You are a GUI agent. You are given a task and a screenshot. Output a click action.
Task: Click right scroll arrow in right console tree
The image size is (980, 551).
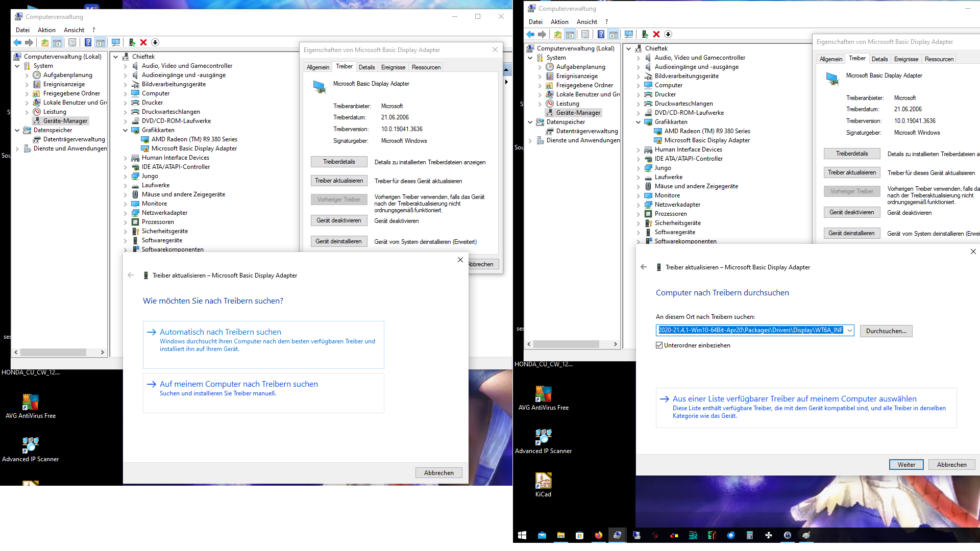tap(615, 344)
